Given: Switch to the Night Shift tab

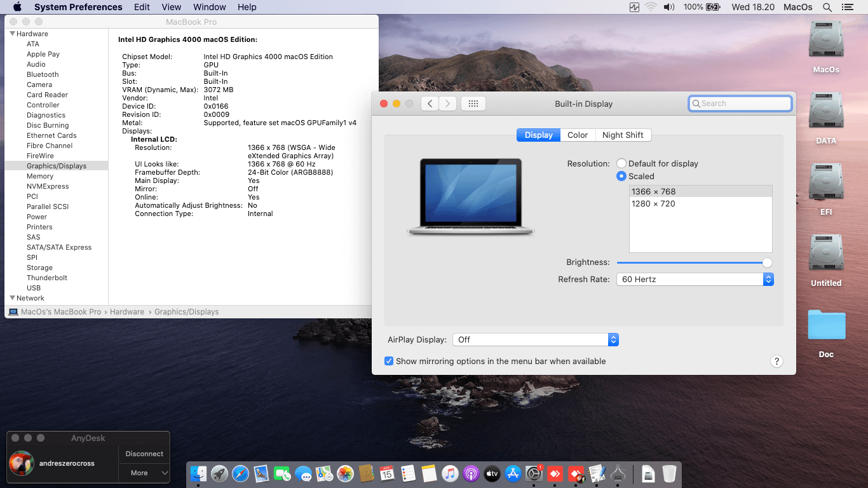Looking at the screenshot, I should pyautogui.click(x=623, y=135).
